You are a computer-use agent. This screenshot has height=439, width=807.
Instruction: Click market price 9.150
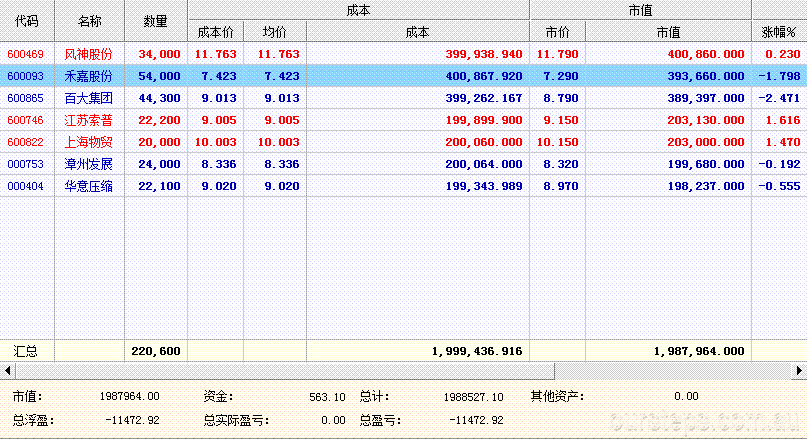click(x=560, y=120)
